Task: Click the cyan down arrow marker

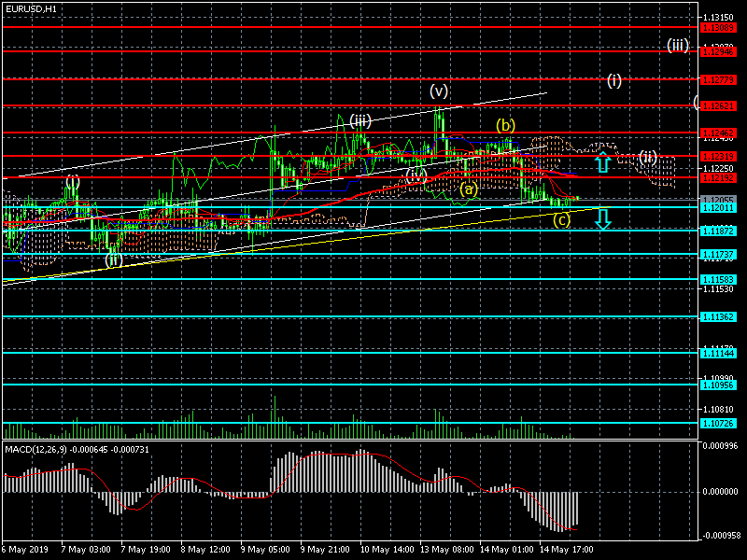Action: (x=603, y=218)
